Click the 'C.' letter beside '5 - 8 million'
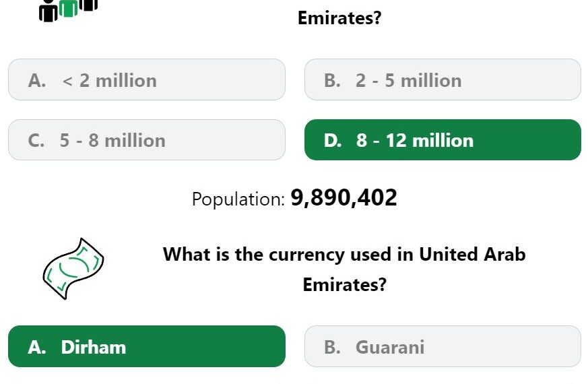The width and height of the screenshot is (588, 384). (36, 141)
